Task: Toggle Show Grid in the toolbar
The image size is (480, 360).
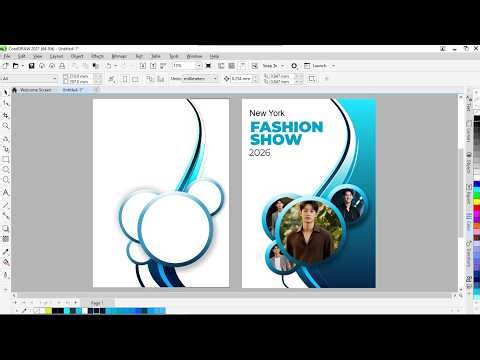Action: click(232, 66)
